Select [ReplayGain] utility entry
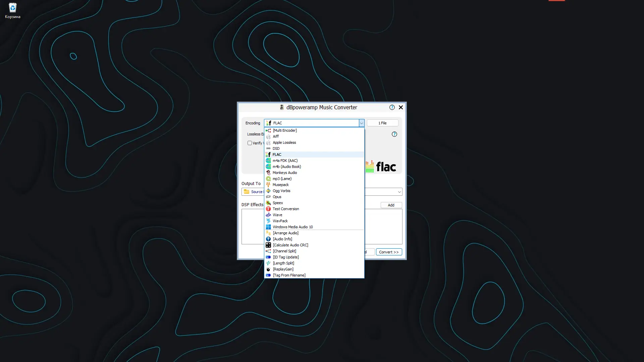The image size is (644, 362). pyautogui.click(x=283, y=269)
